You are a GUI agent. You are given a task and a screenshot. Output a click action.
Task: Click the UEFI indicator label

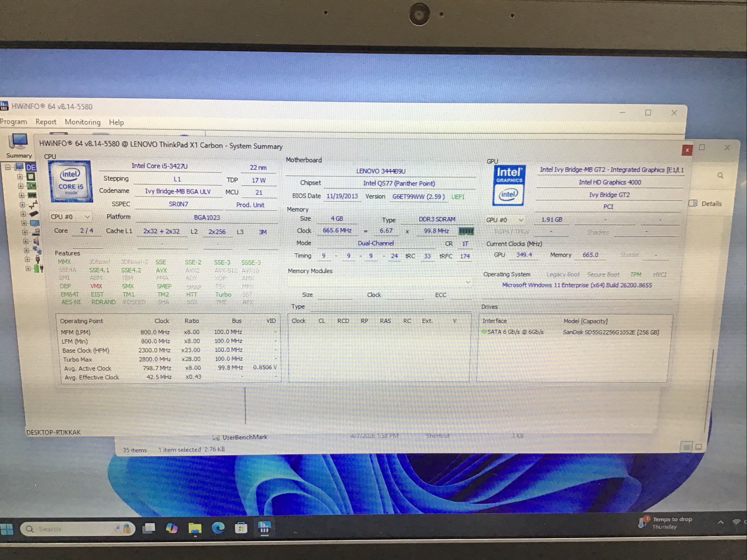click(458, 197)
